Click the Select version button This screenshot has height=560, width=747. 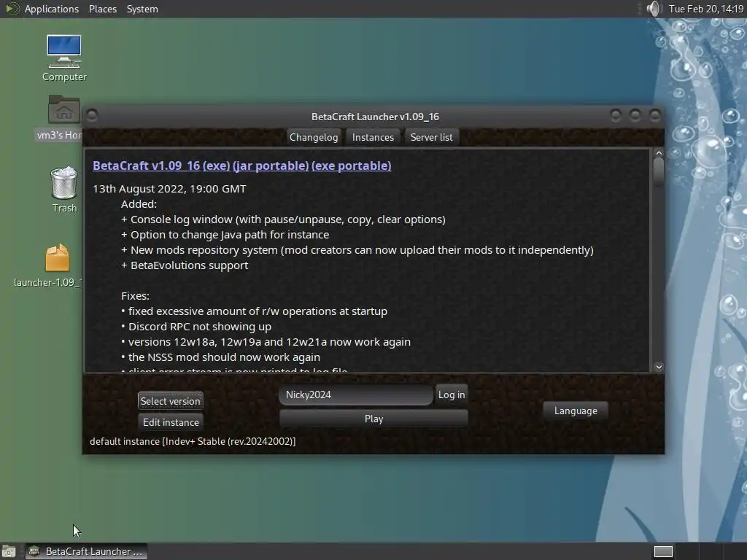(170, 401)
